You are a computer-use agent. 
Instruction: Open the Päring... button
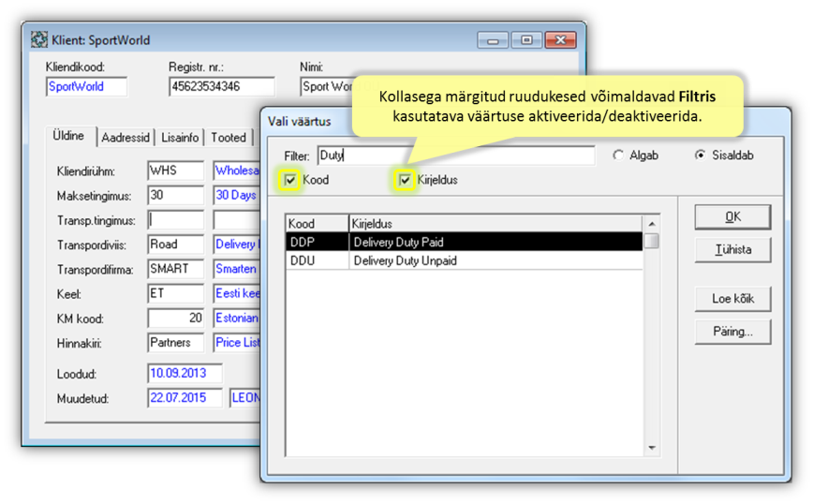[x=732, y=332]
